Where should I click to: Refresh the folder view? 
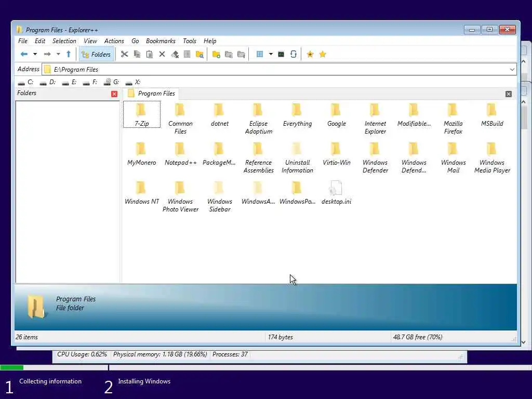[294, 54]
